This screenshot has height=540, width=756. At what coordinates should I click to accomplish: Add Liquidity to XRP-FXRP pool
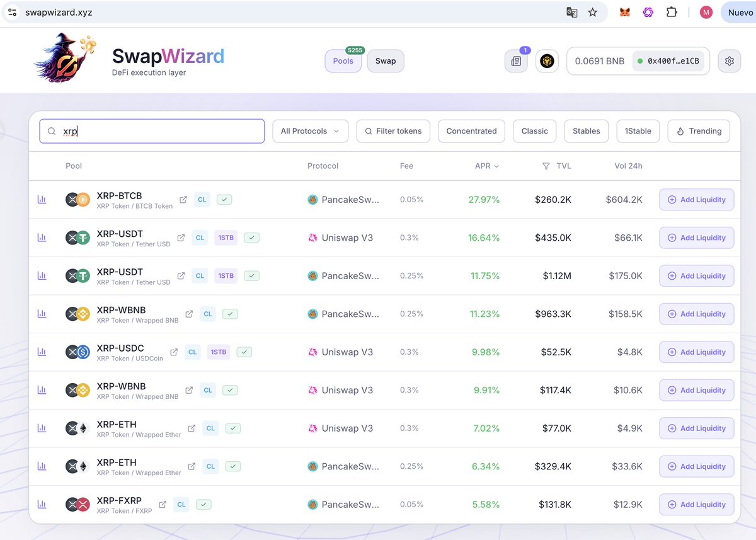tap(696, 505)
